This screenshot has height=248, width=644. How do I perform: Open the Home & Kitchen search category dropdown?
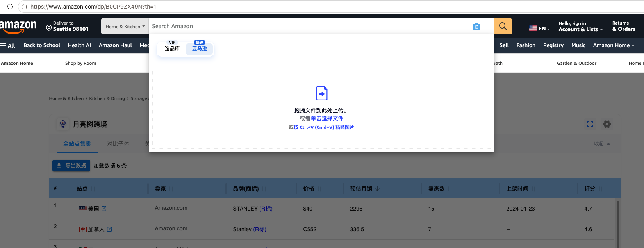pos(125,26)
